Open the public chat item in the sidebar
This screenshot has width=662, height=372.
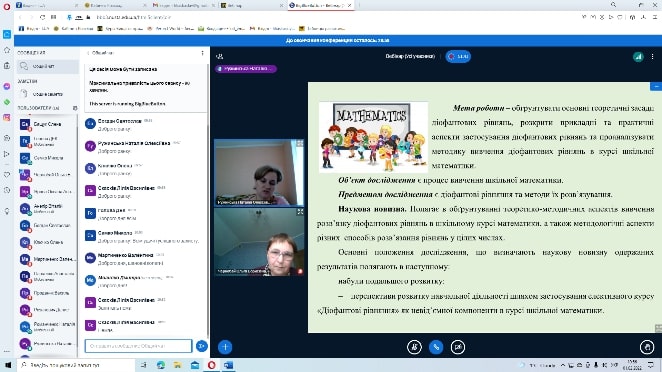pos(48,66)
